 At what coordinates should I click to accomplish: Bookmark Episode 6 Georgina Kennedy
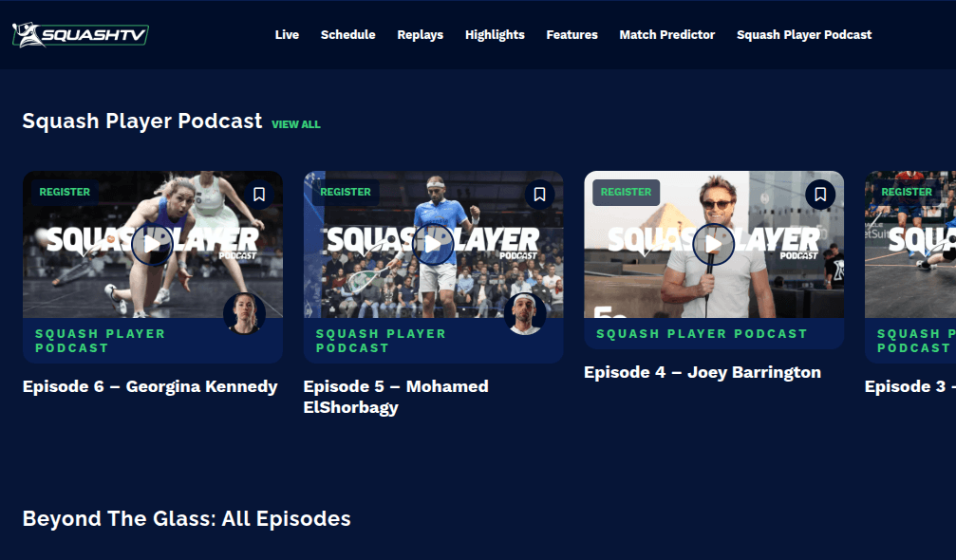coord(259,195)
